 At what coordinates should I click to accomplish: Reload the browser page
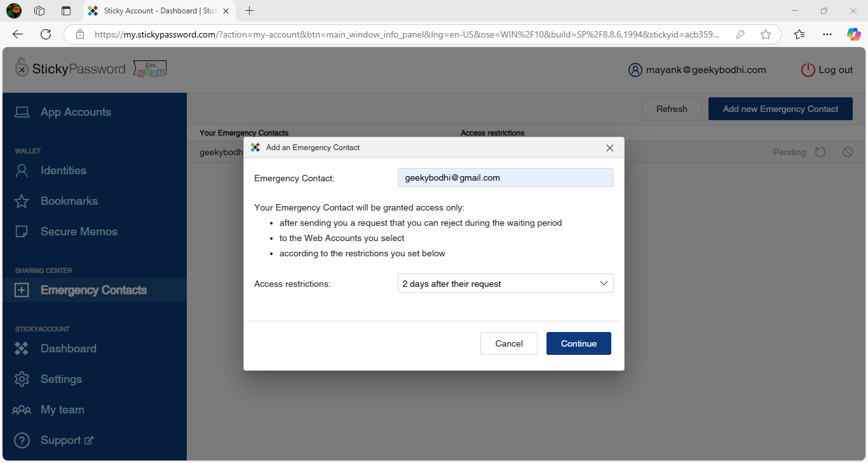(x=46, y=34)
